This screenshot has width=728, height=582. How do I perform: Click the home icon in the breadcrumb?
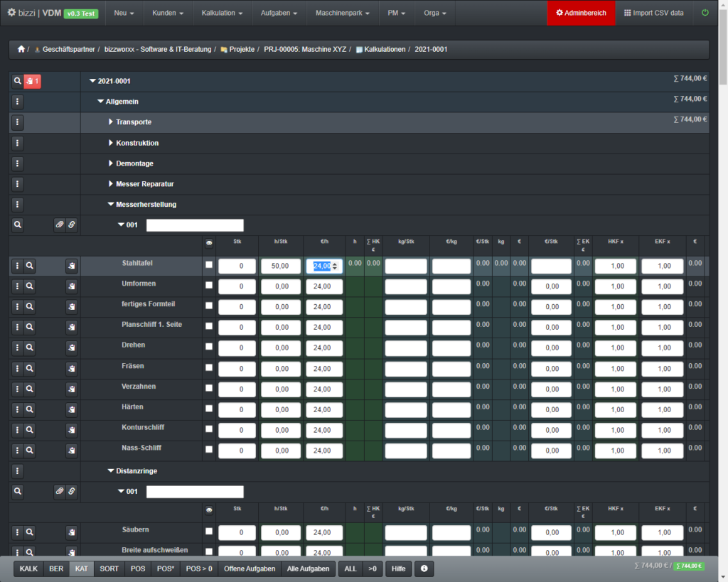21,50
